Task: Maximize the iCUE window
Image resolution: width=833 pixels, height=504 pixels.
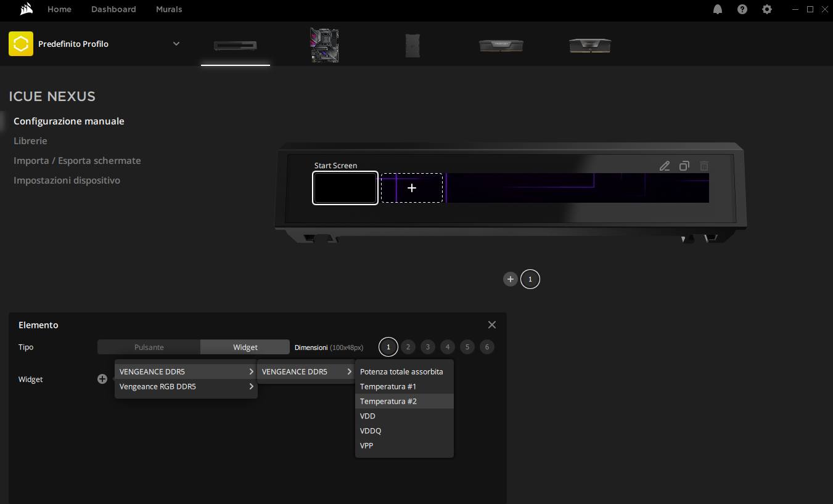Action: click(810, 9)
